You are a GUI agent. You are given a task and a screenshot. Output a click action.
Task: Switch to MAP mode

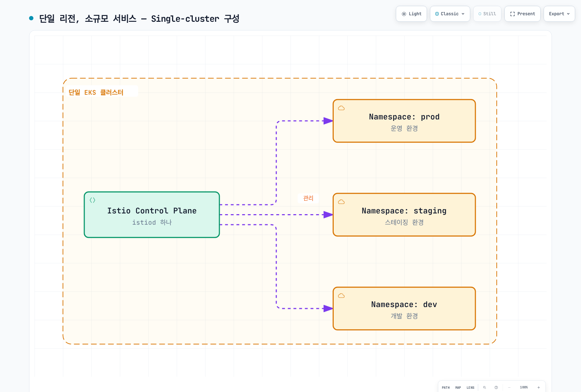point(458,388)
